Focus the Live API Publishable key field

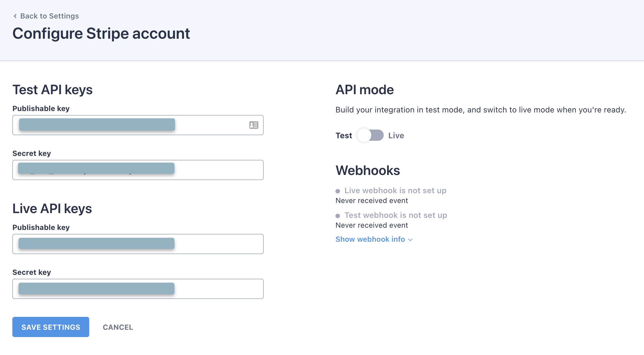click(138, 244)
